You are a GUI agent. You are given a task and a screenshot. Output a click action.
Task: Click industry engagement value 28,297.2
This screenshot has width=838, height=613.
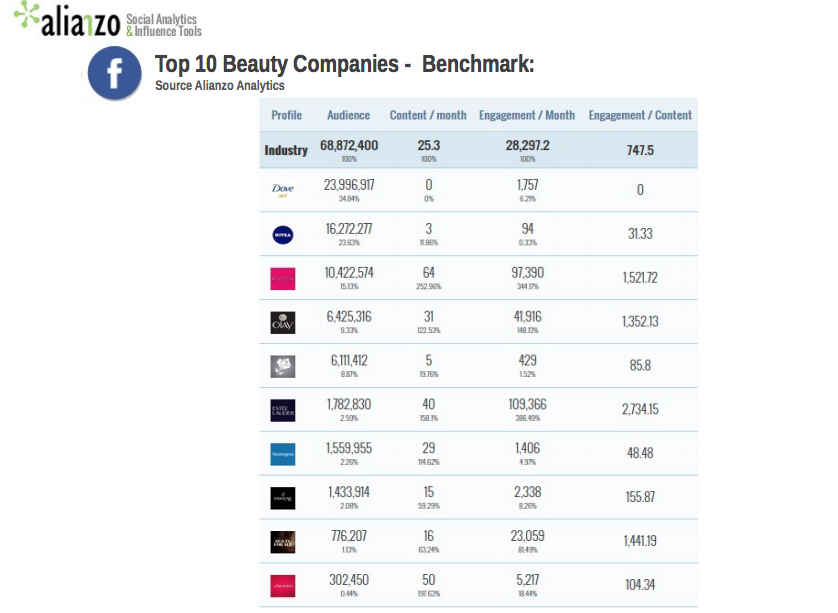pos(527,145)
